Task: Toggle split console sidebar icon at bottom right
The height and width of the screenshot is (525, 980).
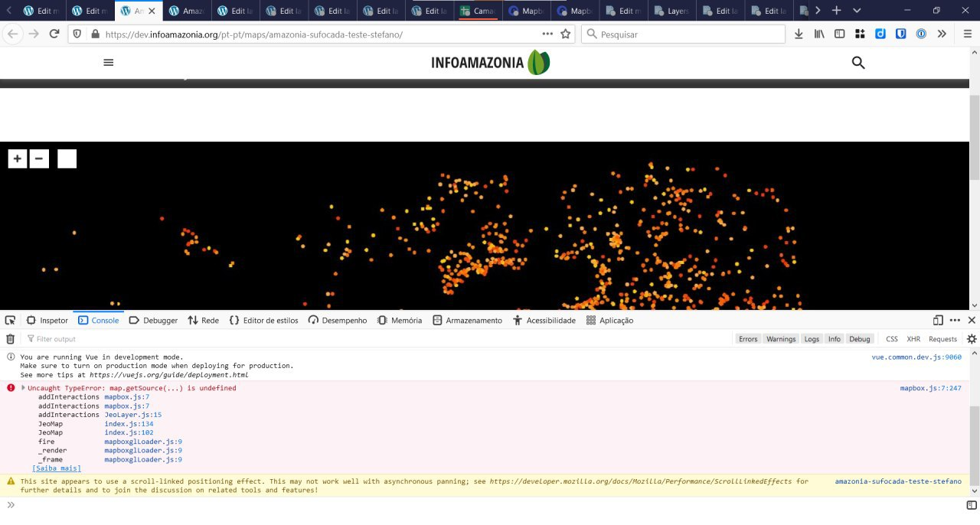Action: pos(972,505)
